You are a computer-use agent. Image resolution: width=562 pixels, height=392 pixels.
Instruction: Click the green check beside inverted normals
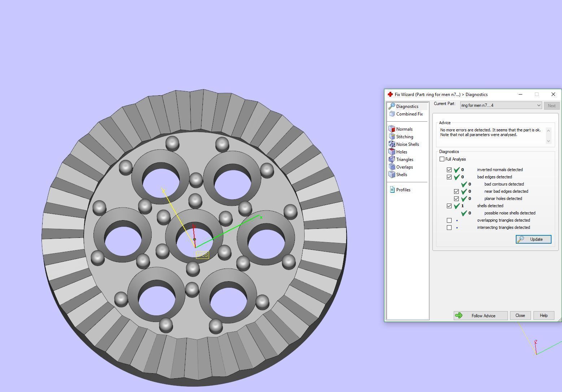coord(457,170)
